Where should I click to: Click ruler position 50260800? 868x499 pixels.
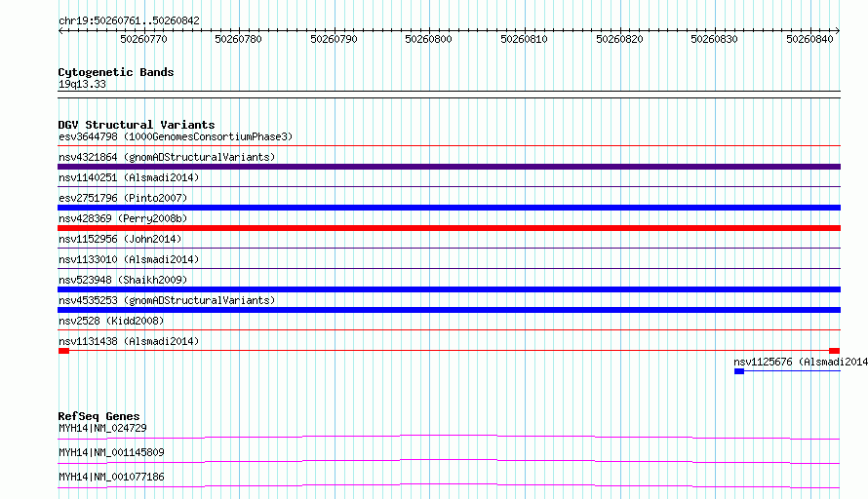428,39
